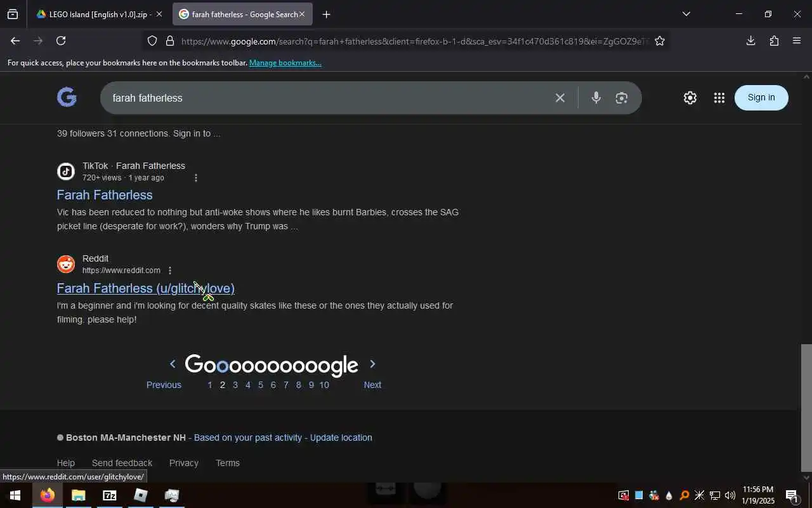The width and height of the screenshot is (812, 508).
Task: Open the extensions puzzle icon
Action: click(x=774, y=41)
